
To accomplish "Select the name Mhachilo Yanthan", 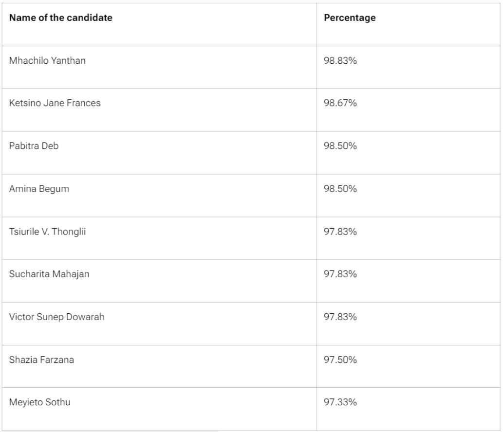I will [x=47, y=61].
